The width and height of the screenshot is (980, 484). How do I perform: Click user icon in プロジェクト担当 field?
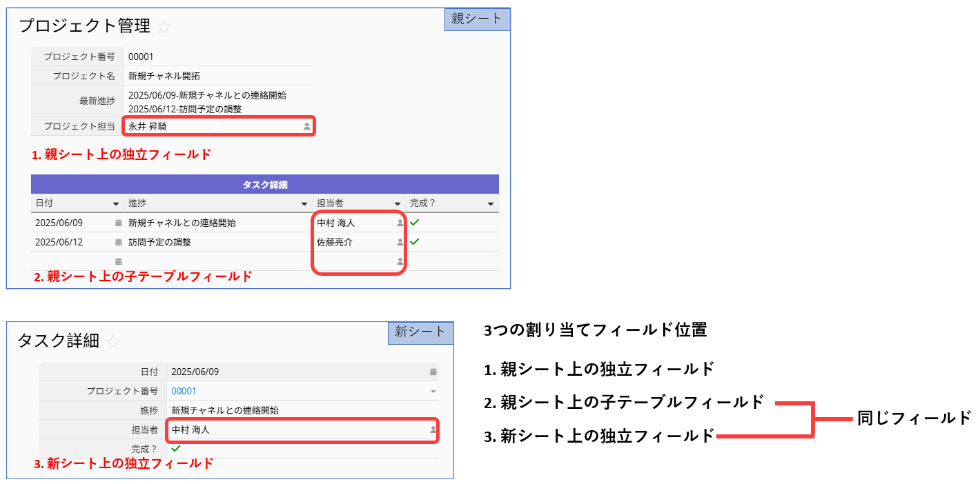307,127
